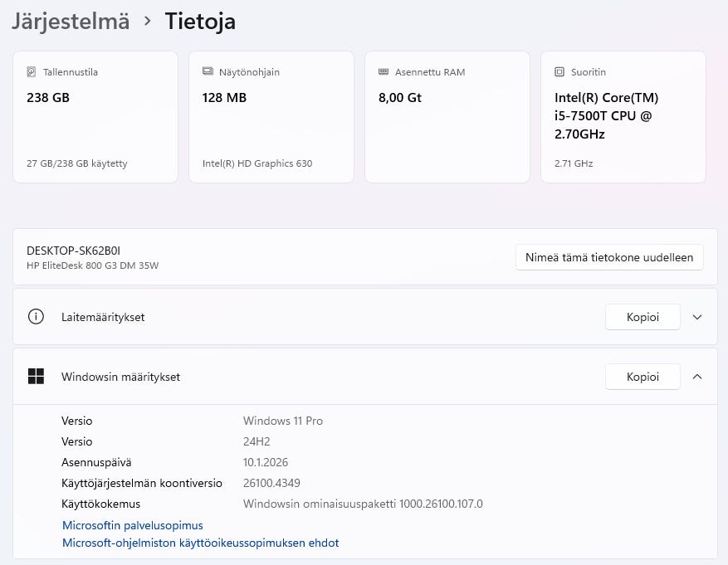This screenshot has height=565, width=728.
Task: Click the graphics card (Näytönohjain) icon
Action: pos(208,72)
